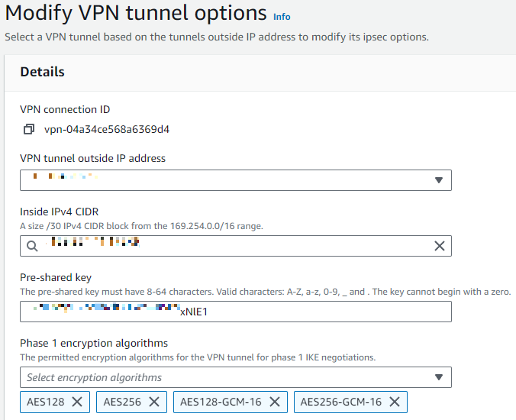516x420 pixels.
Task: Remove the AES128 algorithm tag
Action: 77,402
